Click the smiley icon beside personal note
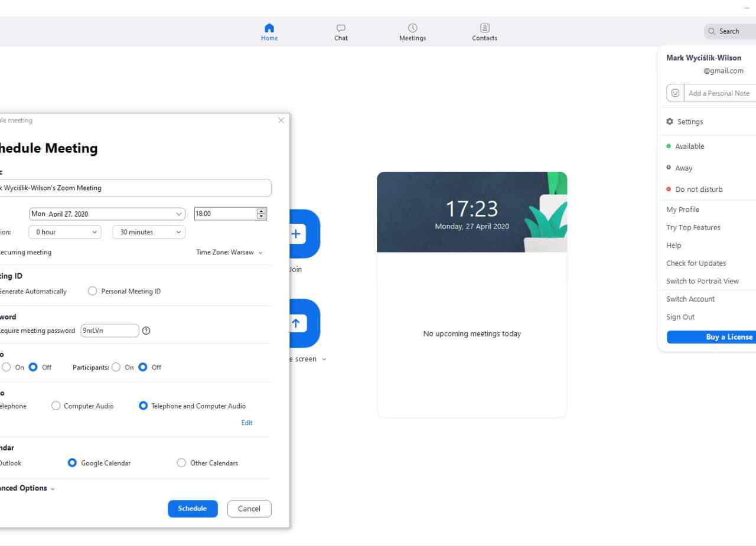Screen dimensions: 756x546 tap(675, 93)
